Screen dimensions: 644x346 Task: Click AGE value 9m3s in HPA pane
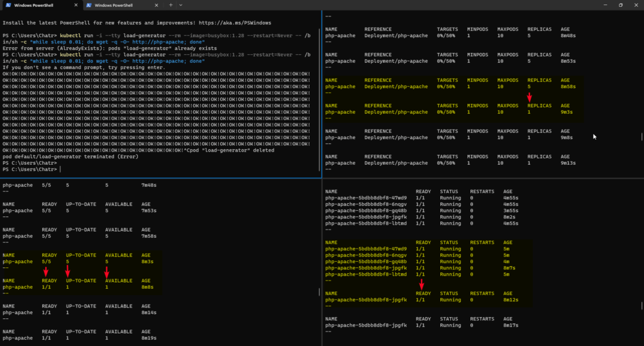[x=567, y=112]
